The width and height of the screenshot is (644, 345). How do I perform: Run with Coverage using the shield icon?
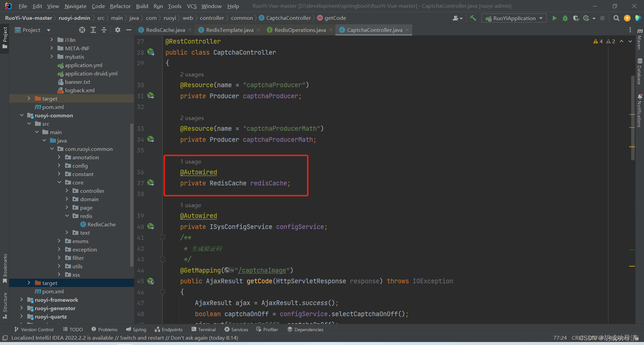pyautogui.click(x=576, y=18)
